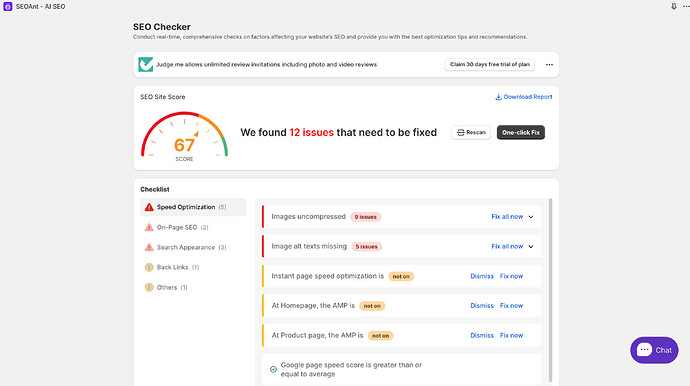Click the SEO score gauge showing 67
The width and height of the screenshot is (690, 386).
point(184,136)
